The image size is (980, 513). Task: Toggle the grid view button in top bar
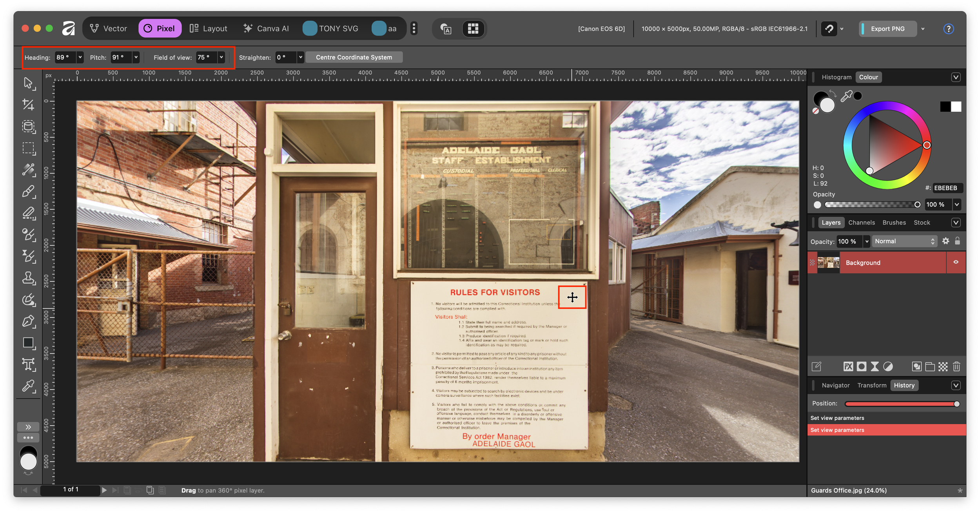(473, 29)
